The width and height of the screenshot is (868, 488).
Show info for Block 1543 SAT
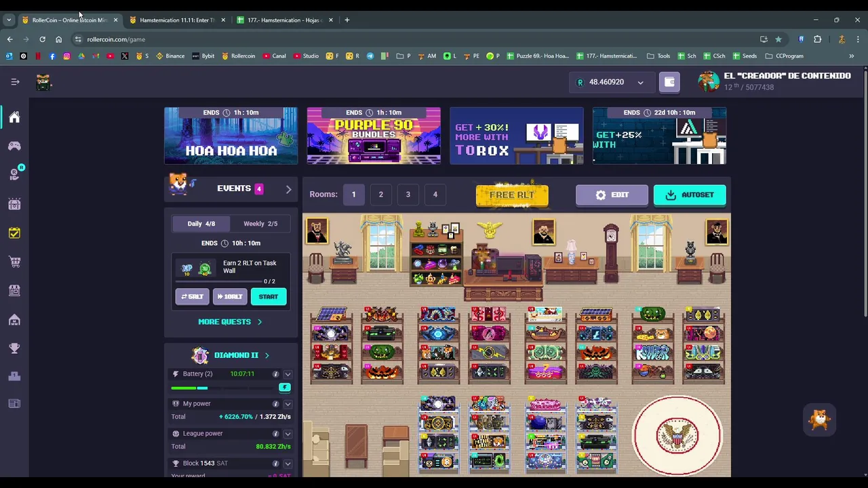click(275, 464)
